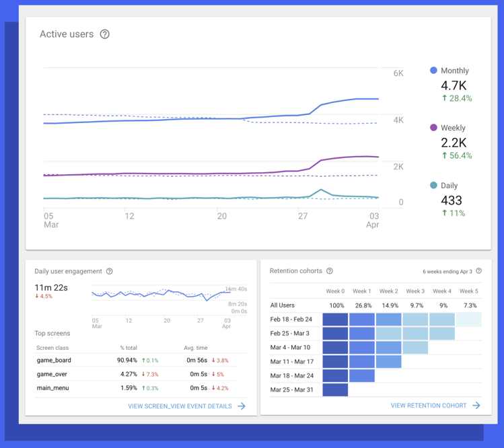504x448 pixels.
Task: Click Week 3 cell of Mar 4 - Mar 10
Action: point(415,347)
